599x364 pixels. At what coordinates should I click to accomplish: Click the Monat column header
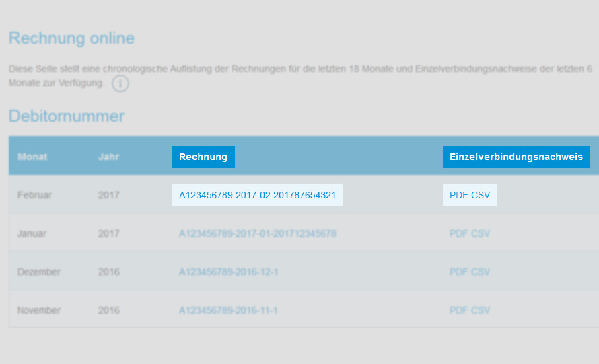pyautogui.click(x=32, y=157)
